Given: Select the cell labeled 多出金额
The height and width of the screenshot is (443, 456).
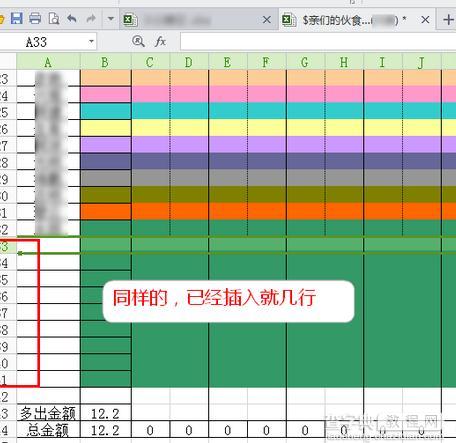Looking at the screenshot, I should 48,413.
